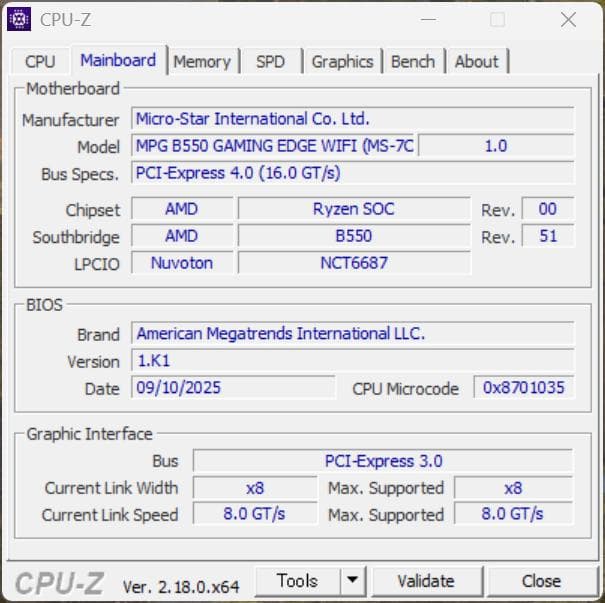605x603 pixels.
Task: Click the Ryzen SOC chipset value
Action: pyautogui.click(x=354, y=209)
